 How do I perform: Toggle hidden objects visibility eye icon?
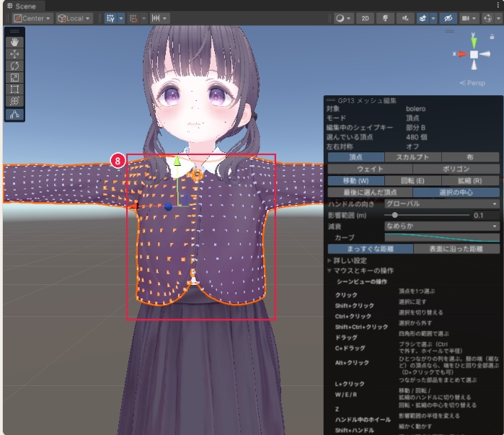coord(448,18)
